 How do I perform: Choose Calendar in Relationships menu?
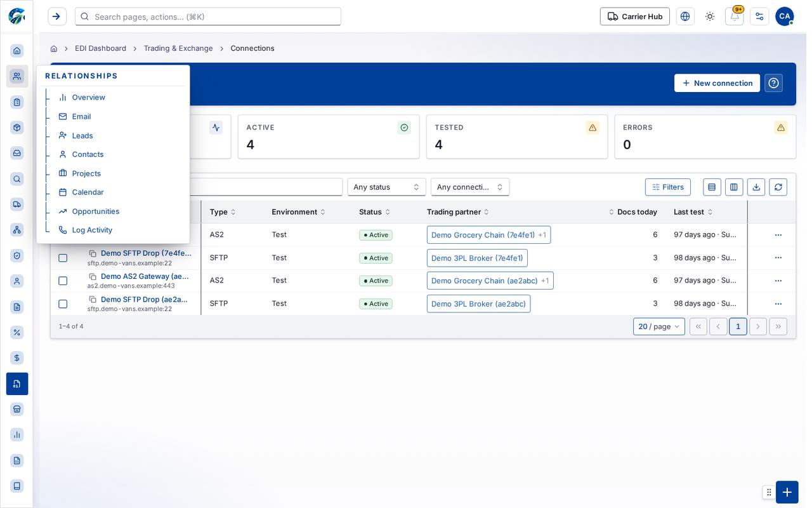pos(88,192)
